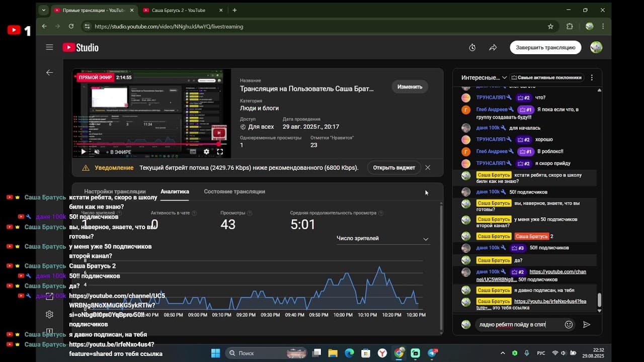Screen dimensions: 644x362
Task: Open the emoji picker in chat
Action: [x=569, y=324]
